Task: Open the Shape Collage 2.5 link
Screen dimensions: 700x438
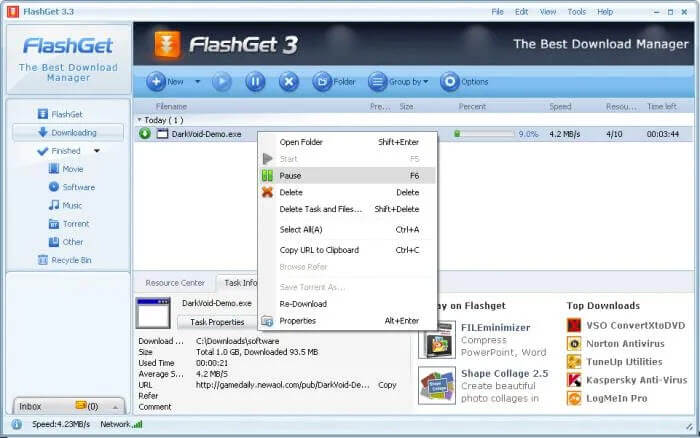Action: [x=504, y=373]
